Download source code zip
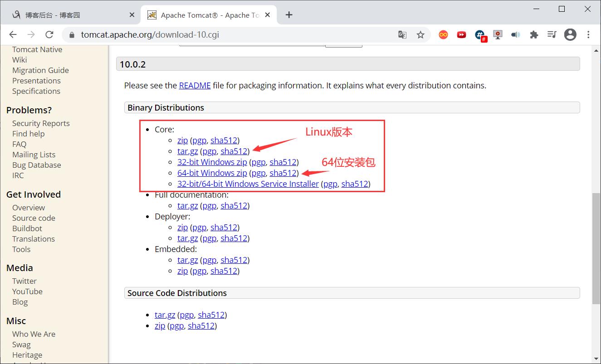Screen dimensions: 601x364 click(x=160, y=326)
